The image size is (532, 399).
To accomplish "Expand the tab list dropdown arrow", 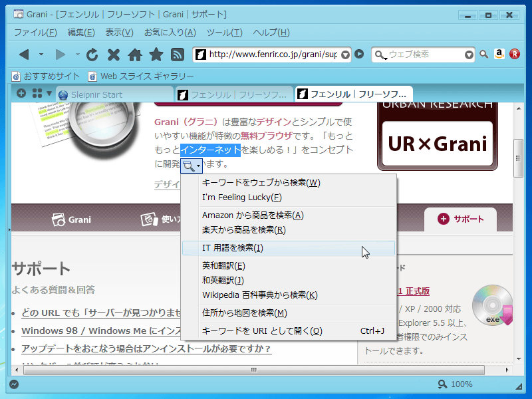I will coord(49,93).
